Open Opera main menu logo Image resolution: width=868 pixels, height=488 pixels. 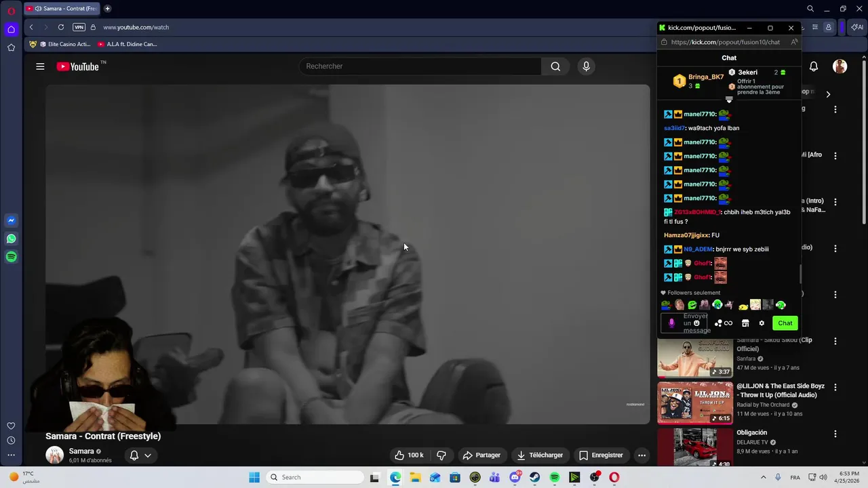tap(11, 11)
